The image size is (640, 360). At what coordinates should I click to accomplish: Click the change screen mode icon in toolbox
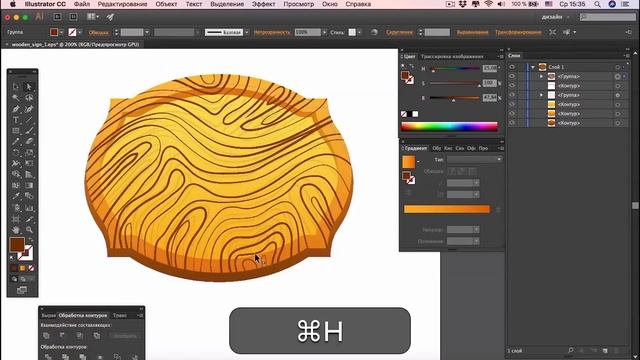pos(22,290)
